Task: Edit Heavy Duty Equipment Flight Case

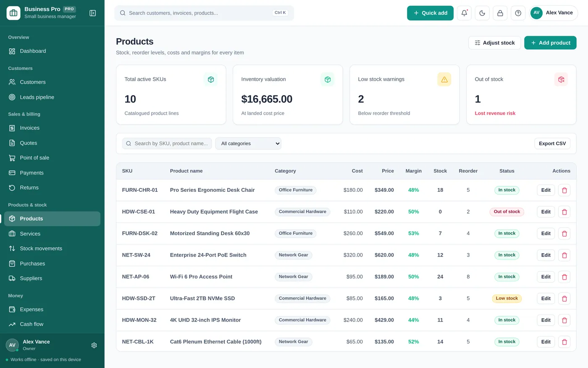Action: pyautogui.click(x=546, y=212)
